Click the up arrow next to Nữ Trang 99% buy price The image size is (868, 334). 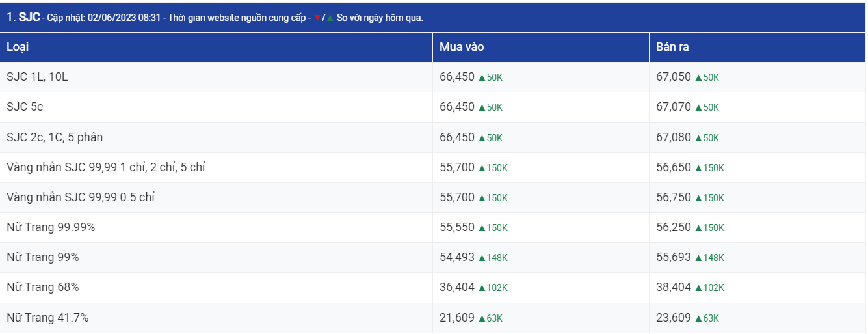click(x=482, y=258)
